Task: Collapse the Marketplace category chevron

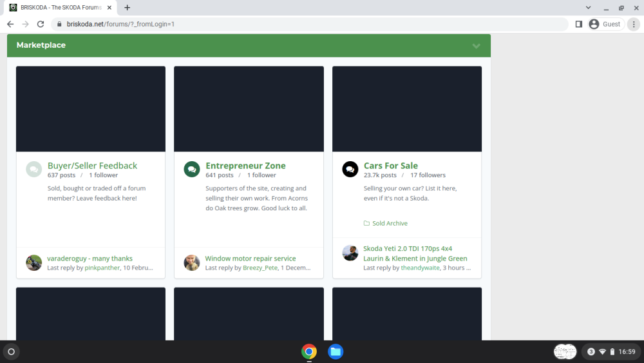Action: (x=476, y=46)
